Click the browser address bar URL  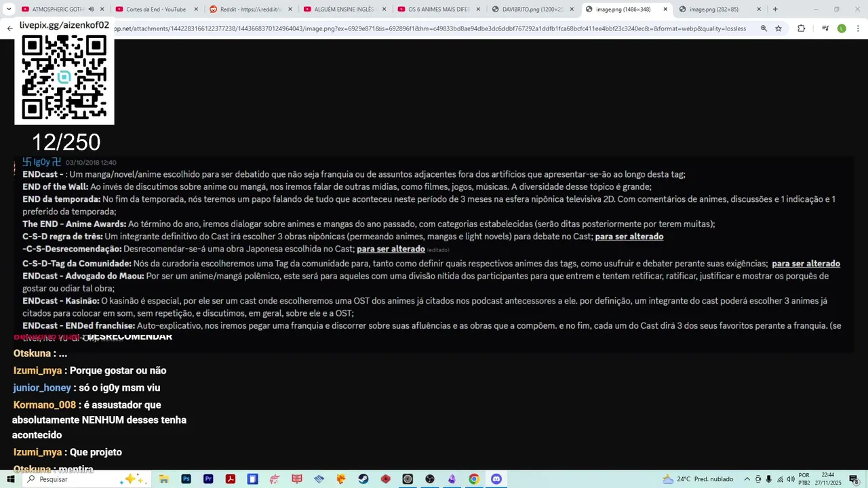coord(431,28)
